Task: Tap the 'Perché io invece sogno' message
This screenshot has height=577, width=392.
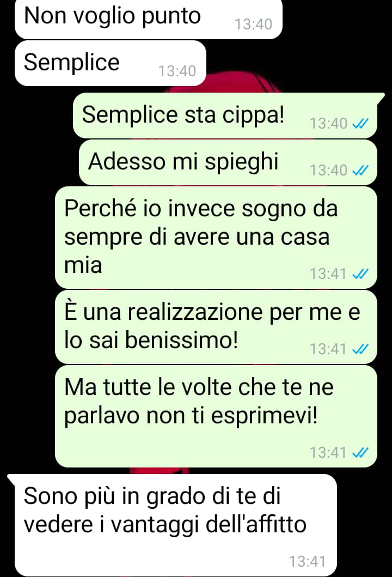Action: (x=216, y=238)
